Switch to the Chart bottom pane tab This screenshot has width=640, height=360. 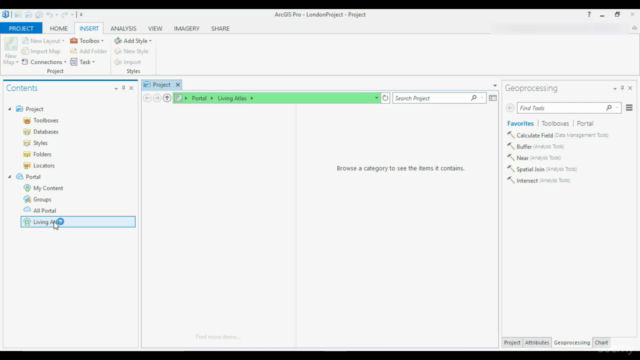pyautogui.click(x=601, y=342)
